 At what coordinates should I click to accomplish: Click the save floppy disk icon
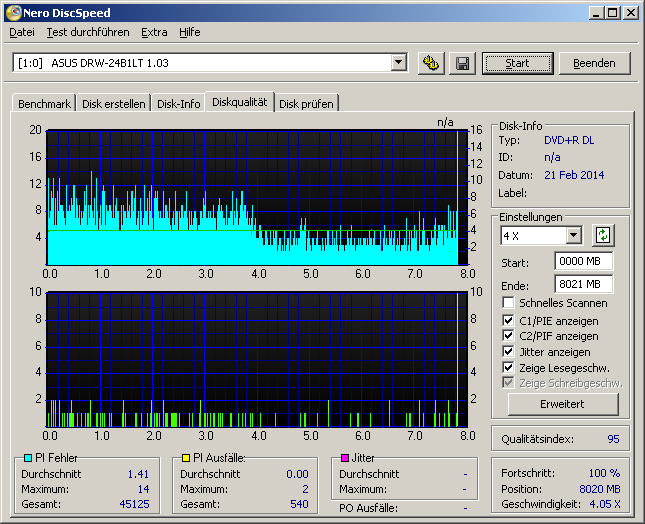pyautogui.click(x=462, y=63)
